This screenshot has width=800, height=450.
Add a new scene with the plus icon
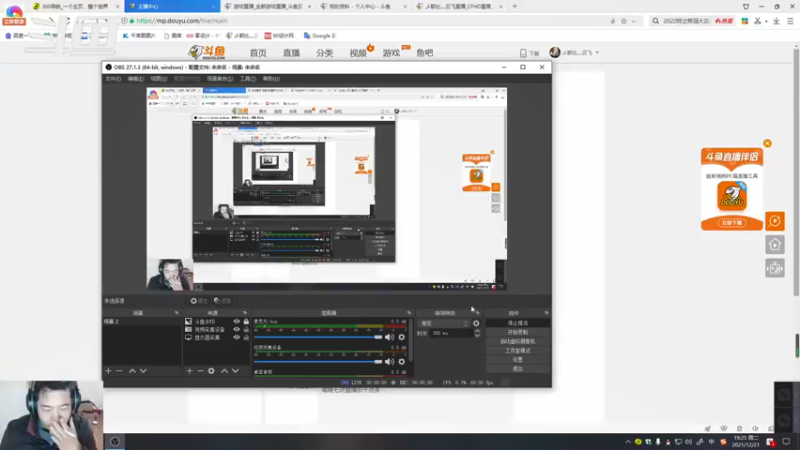pos(108,371)
